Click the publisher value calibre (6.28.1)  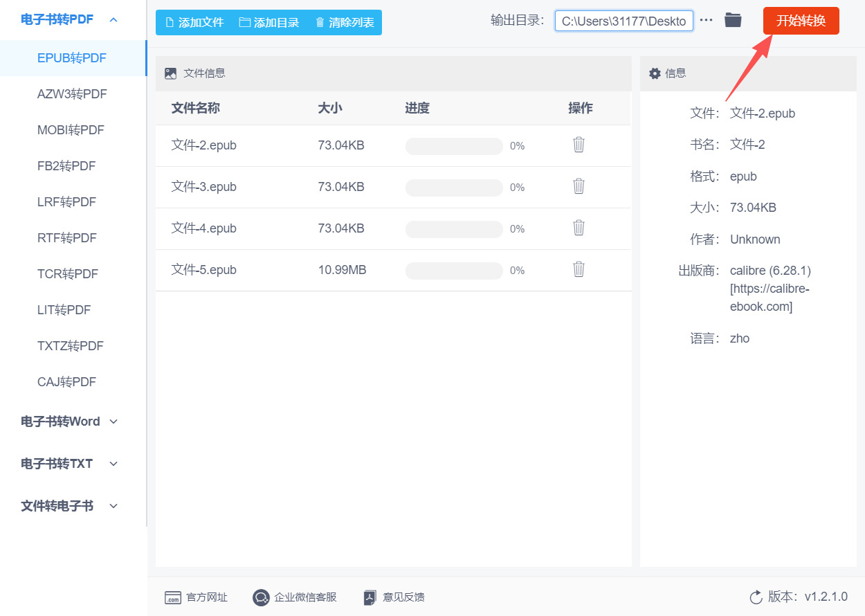click(770, 288)
